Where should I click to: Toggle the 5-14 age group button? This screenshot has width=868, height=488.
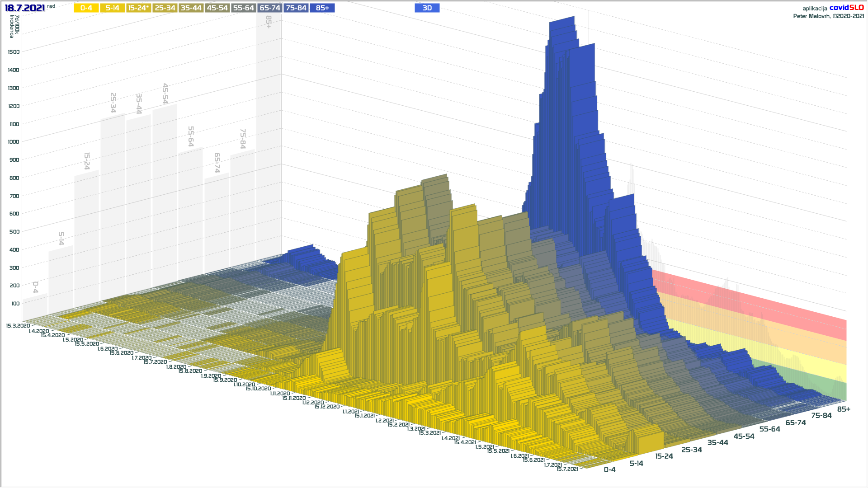pos(112,8)
